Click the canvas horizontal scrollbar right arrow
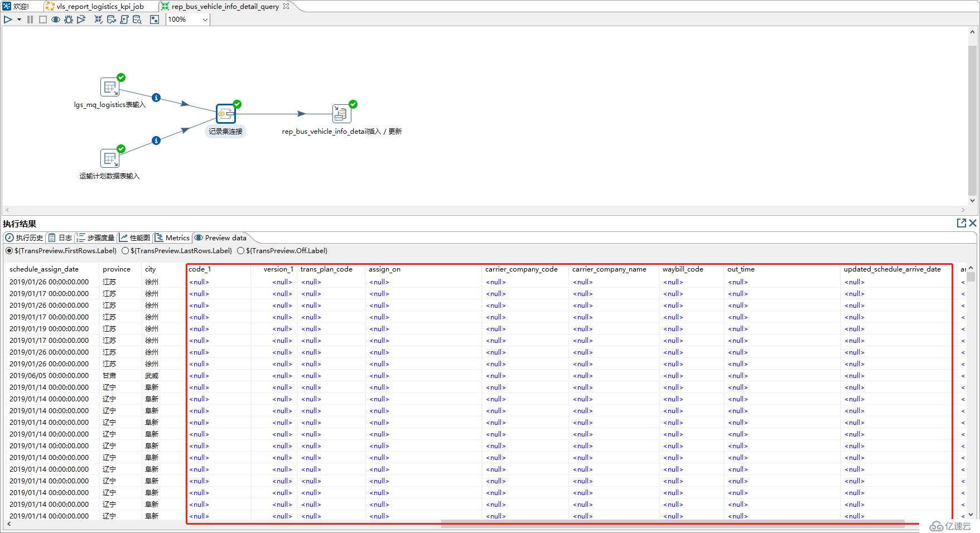Screen dimensions: 980x533 964,210
